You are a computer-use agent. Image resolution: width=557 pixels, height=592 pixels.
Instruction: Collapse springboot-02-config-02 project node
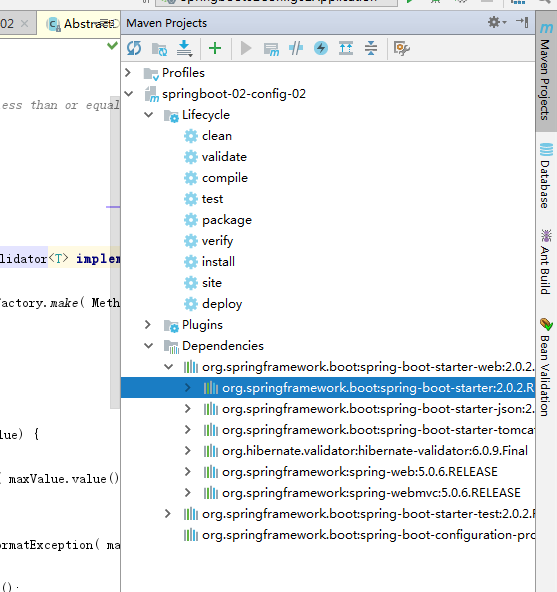(x=129, y=94)
